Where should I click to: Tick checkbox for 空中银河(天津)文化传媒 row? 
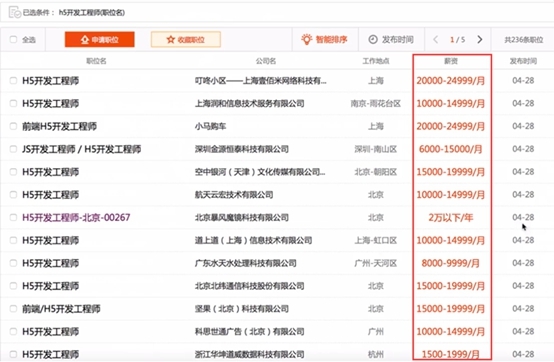tap(13, 172)
